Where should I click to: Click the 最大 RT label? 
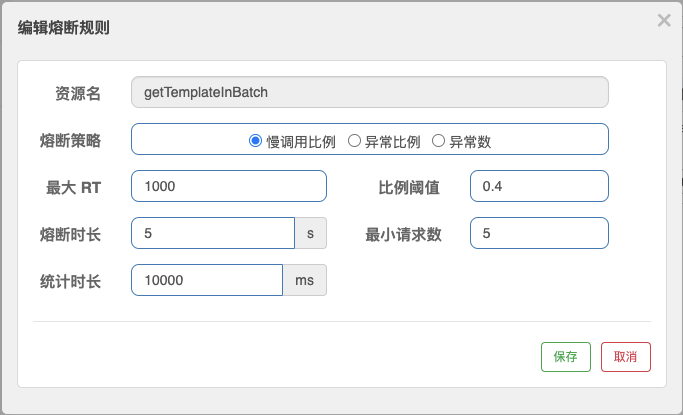(73, 187)
